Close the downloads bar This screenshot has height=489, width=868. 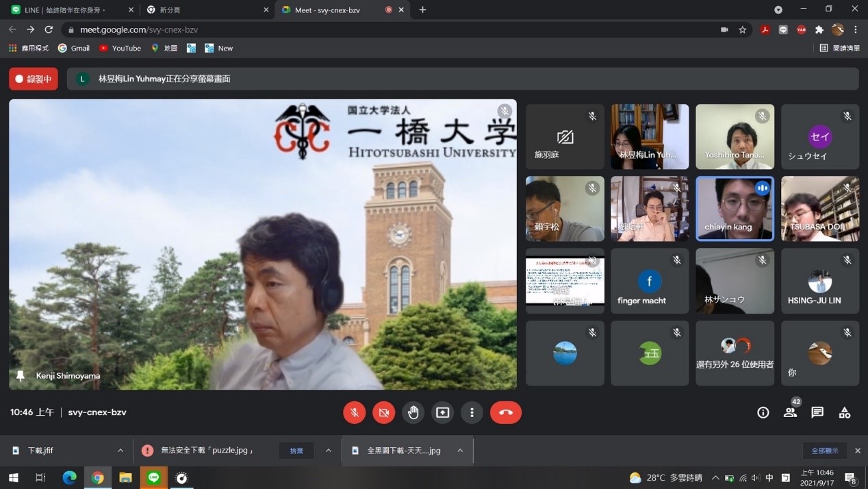click(x=857, y=451)
